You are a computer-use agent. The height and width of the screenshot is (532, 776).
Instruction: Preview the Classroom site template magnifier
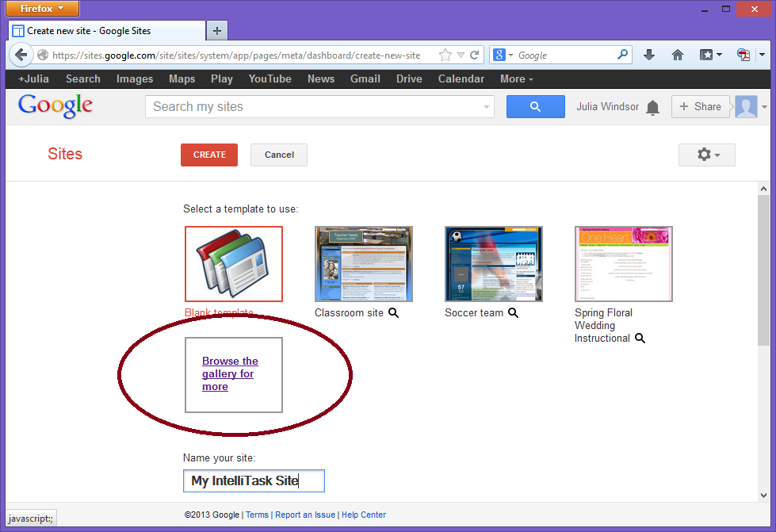[393, 312]
